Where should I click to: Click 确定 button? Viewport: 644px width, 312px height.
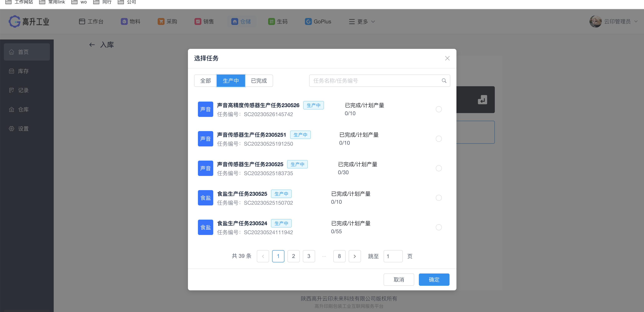click(x=434, y=280)
